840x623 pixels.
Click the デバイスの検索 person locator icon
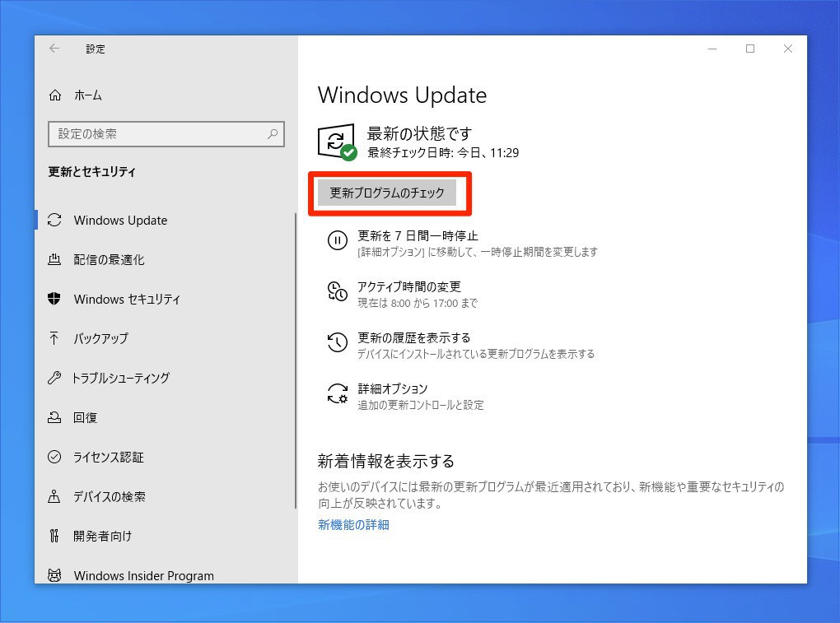point(54,497)
